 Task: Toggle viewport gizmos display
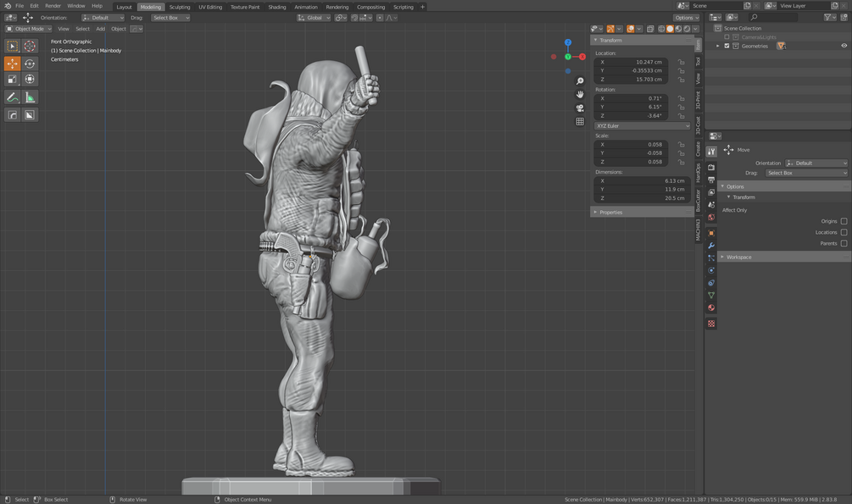[610, 29]
